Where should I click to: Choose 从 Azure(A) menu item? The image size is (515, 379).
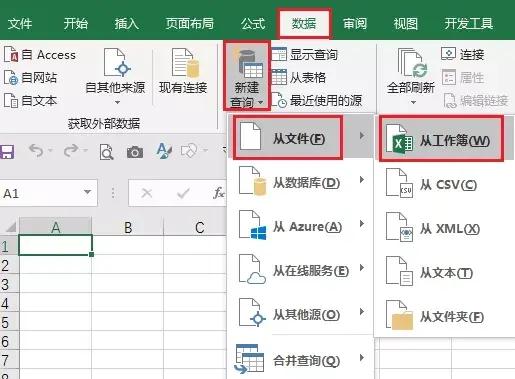click(x=300, y=226)
